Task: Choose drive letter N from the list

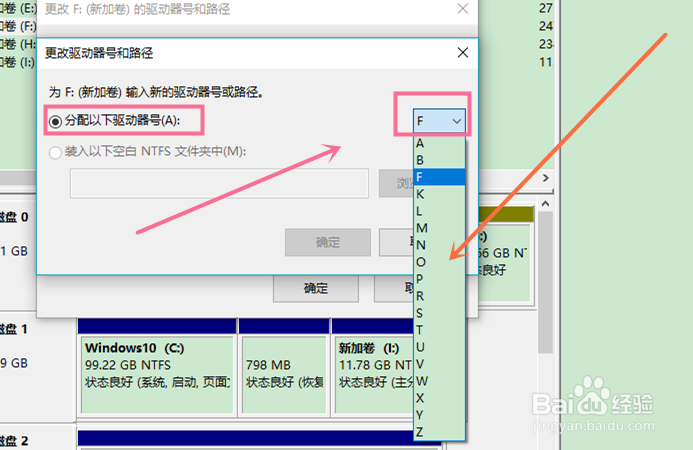Action: tap(439, 245)
